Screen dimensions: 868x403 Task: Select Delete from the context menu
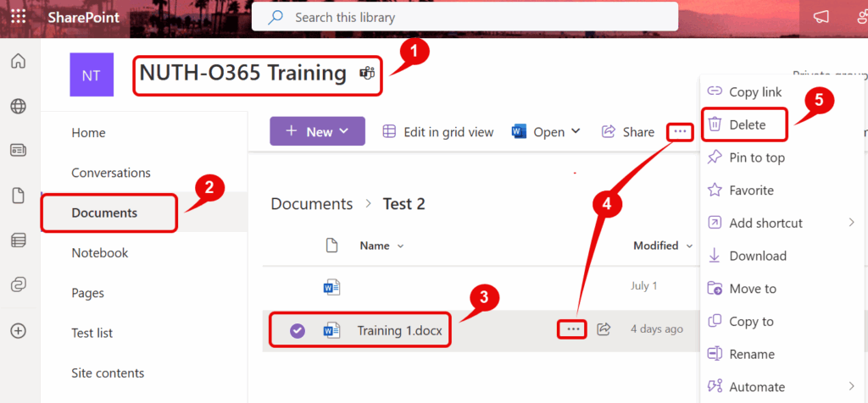click(x=747, y=124)
